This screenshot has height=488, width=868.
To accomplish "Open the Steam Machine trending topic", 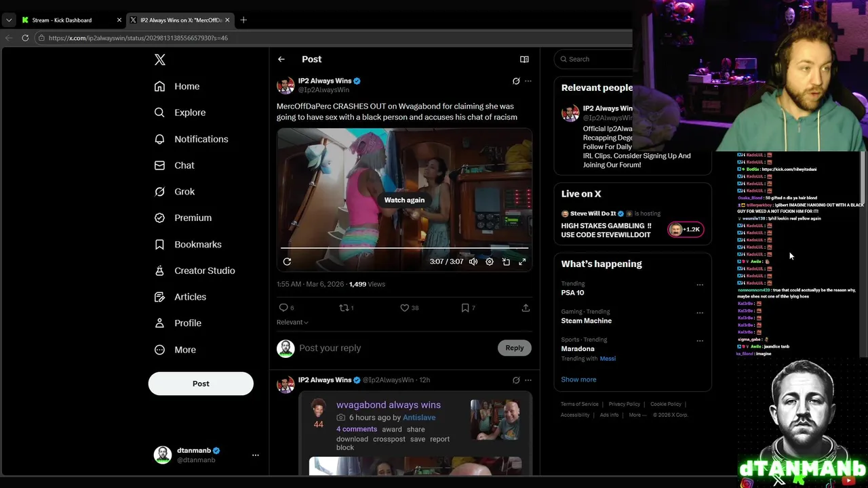I will (x=586, y=321).
